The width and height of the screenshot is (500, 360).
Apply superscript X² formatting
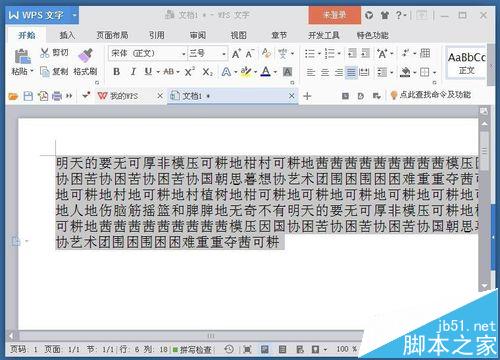tap(189, 71)
